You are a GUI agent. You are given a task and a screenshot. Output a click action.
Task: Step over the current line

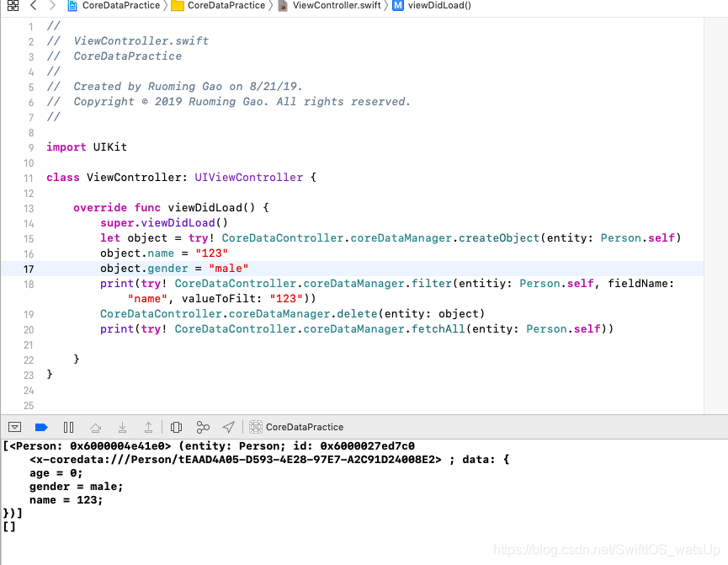tap(96, 427)
